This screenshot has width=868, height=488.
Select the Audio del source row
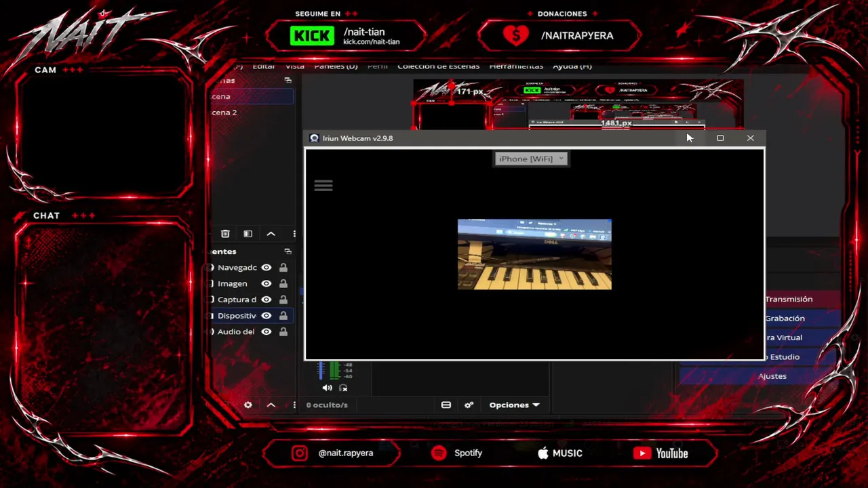tap(252, 331)
